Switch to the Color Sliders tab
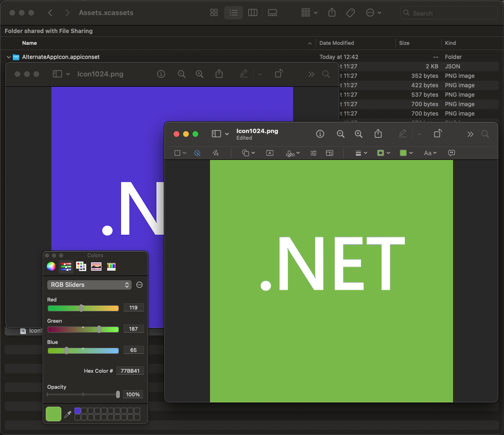Image resolution: width=504 pixels, height=435 pixels. tap(66, 267)
